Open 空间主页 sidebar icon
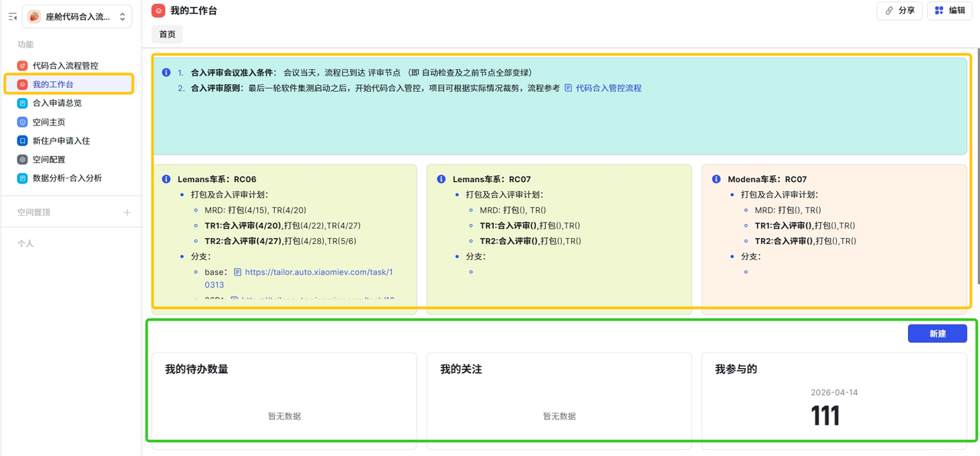The height and width of the screenshot is (456, 980). pos(23,122)
